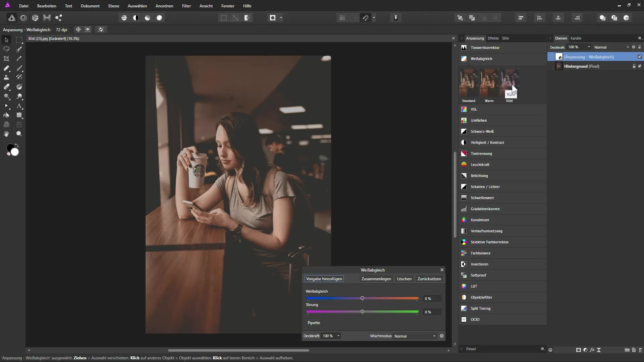Image resolution: width=644 pixels, height=362 pixels.
Task: Select the mesh warp tool
Action: (x=6, y=124)
